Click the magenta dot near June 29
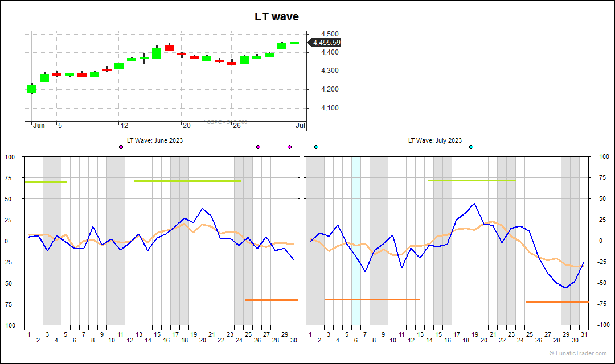 coord(289,147)
